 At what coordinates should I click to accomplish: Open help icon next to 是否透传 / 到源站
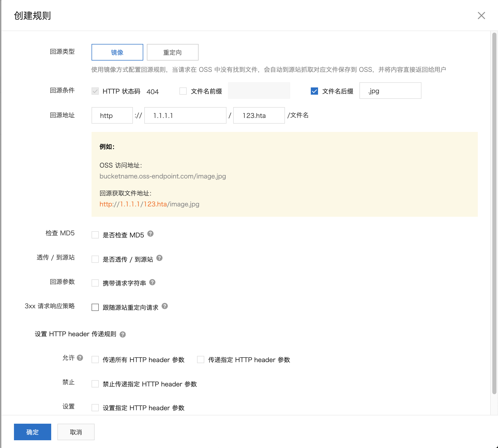(160, 258)
